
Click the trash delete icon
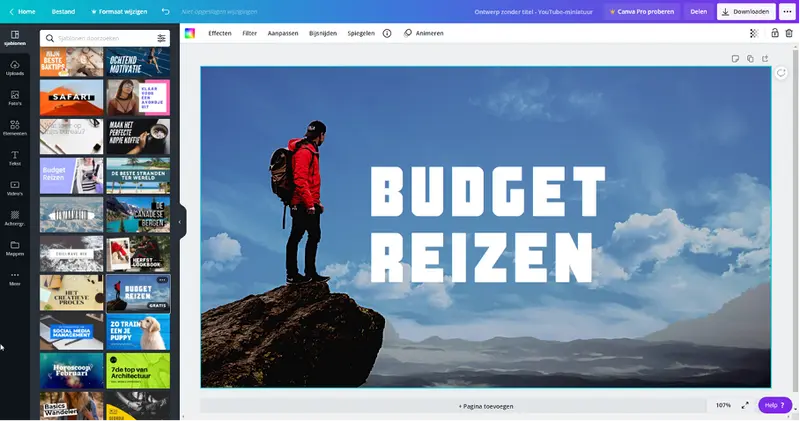click(789, 33)
